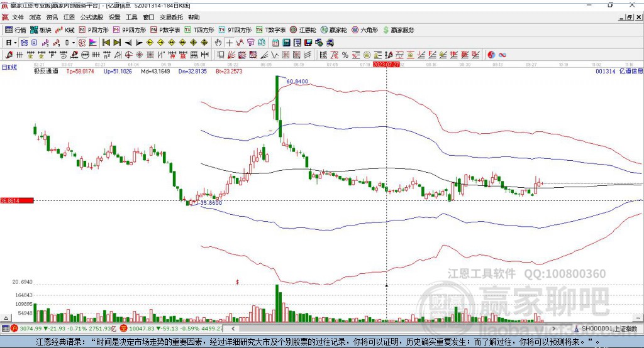This screenshot has width=644, height=348.
Task: Click the 35.8600 low price label
Action: (211, 203)
